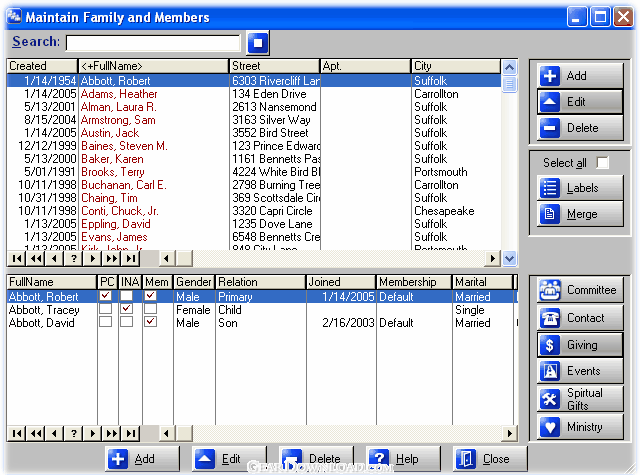Sort by the Street column header
The image size is (640, 475).
coord(275,66)
